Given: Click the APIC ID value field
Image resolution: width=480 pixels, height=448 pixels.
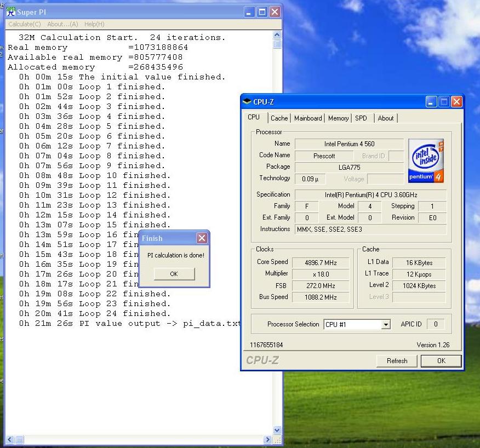Looking at the screenshot, I should pyautogui.click(x=435, y=324).
